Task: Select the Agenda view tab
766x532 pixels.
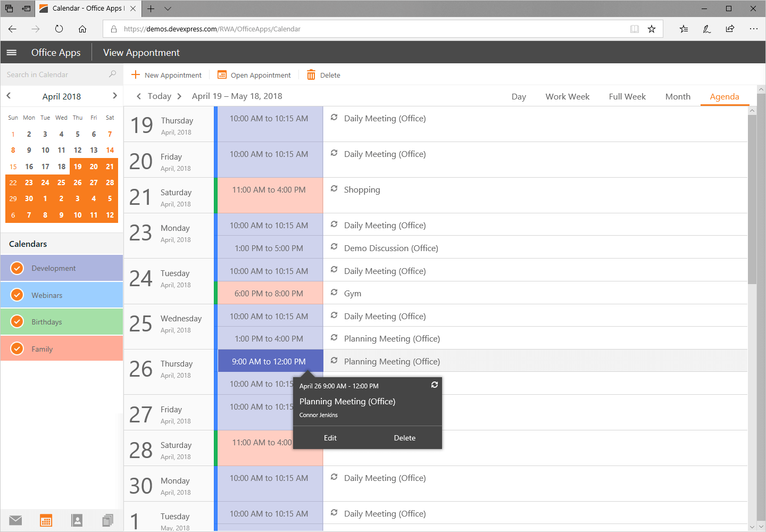Action: 725,96
